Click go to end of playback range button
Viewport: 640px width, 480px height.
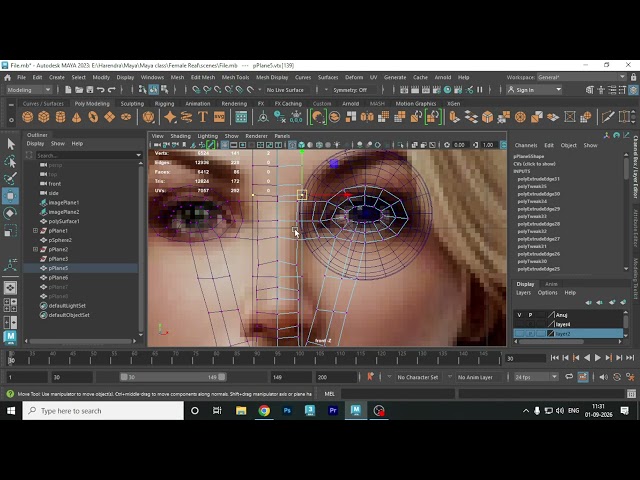click(x=630, y=358)
